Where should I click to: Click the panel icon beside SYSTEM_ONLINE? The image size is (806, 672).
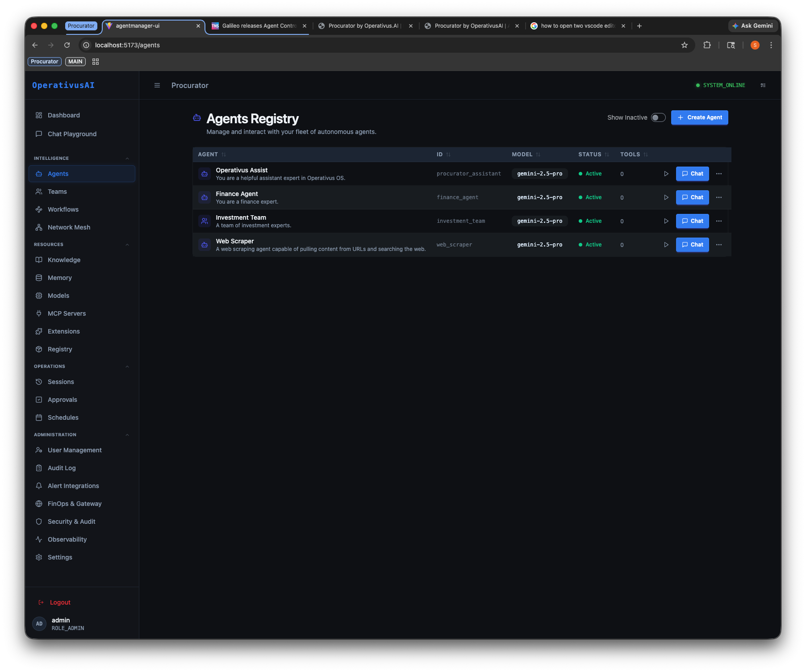[763, 85]
